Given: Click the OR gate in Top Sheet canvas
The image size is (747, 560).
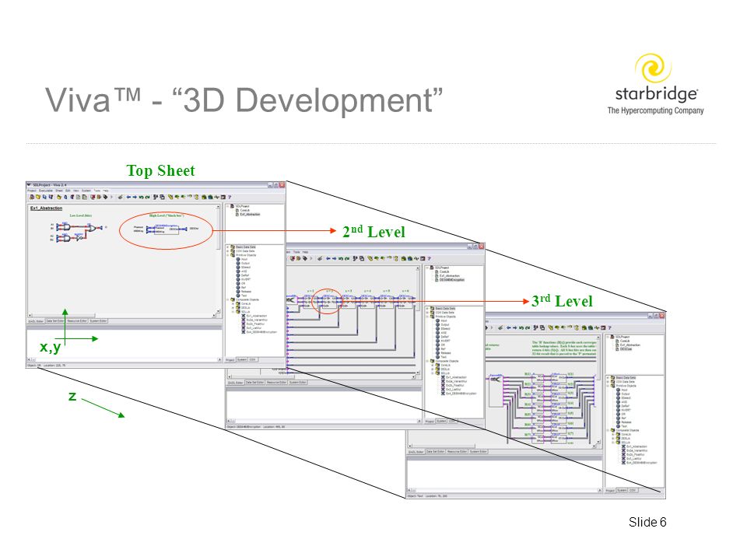Looking at the screenshot, I should click(x=92, y=229).
